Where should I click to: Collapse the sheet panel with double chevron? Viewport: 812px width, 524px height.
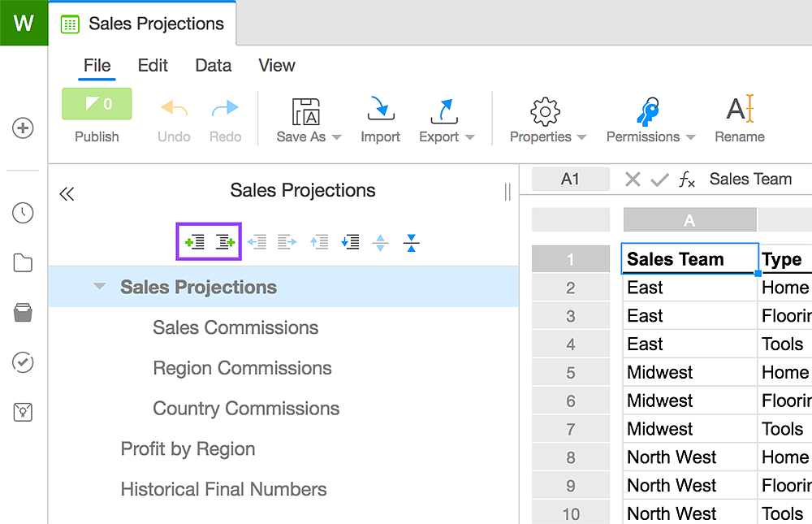pyautogui.click(x=67, y=193)
